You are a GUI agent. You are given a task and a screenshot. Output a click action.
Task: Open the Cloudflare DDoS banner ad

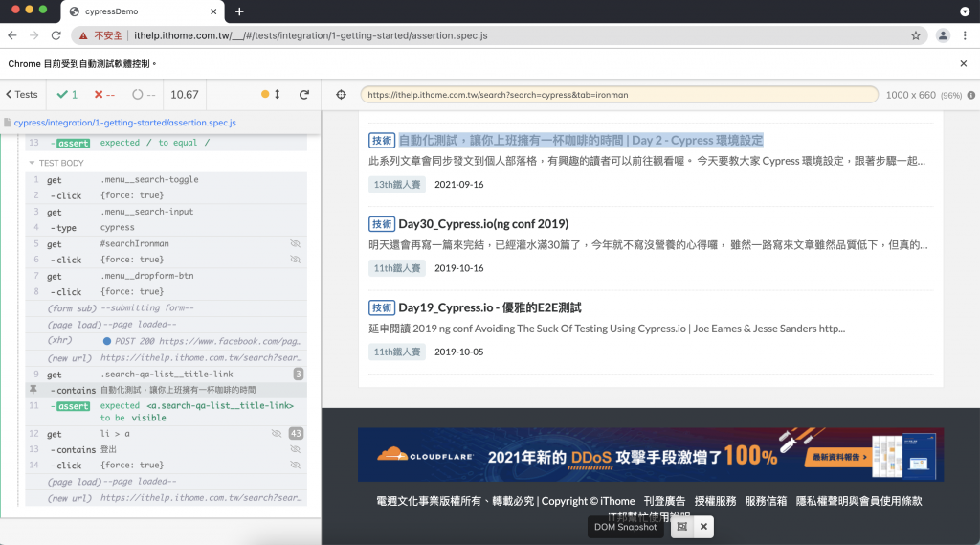(651, 455)
